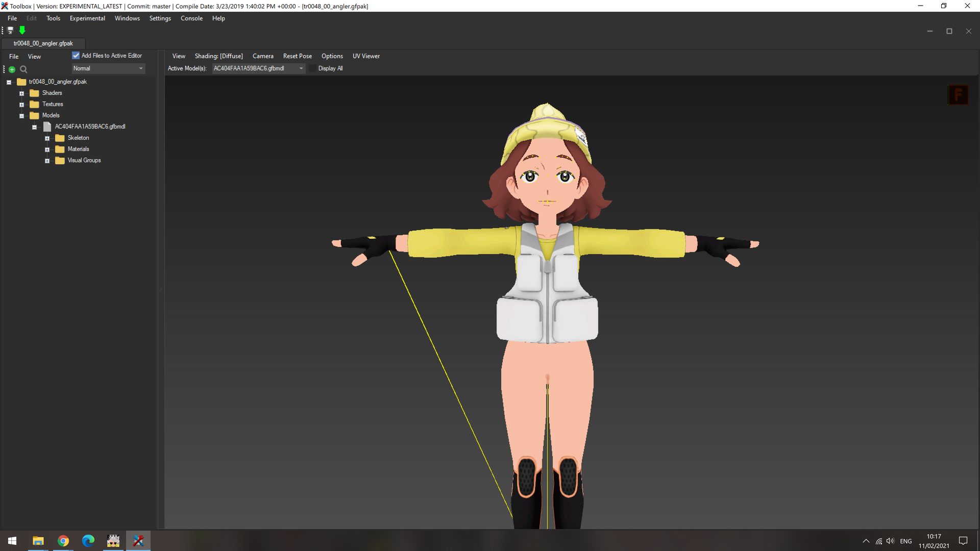Image resolution: width=980 pixels, height=551 pixels.
Task: Open the viewport Options menu
Action: click(x=332, y=56)
